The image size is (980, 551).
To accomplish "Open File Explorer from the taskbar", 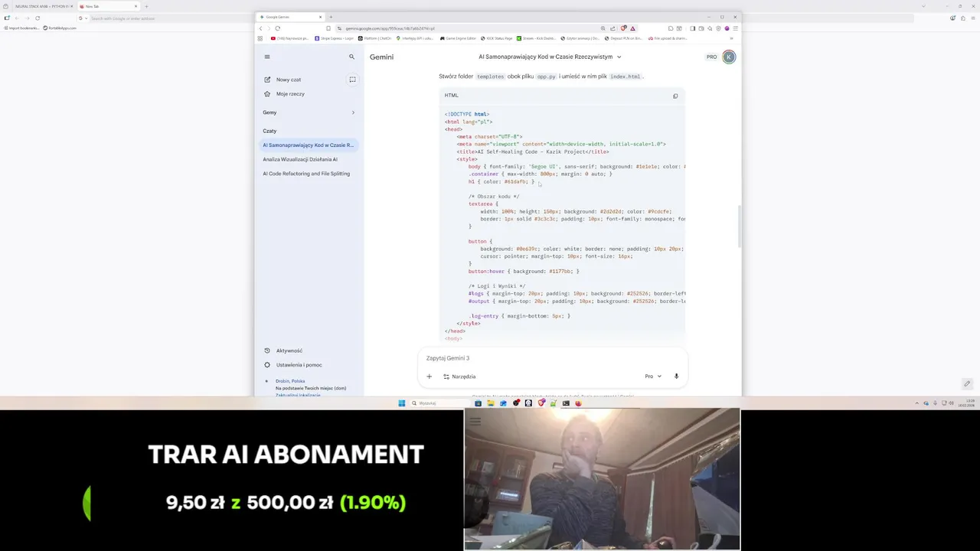I will coord(491,403).
